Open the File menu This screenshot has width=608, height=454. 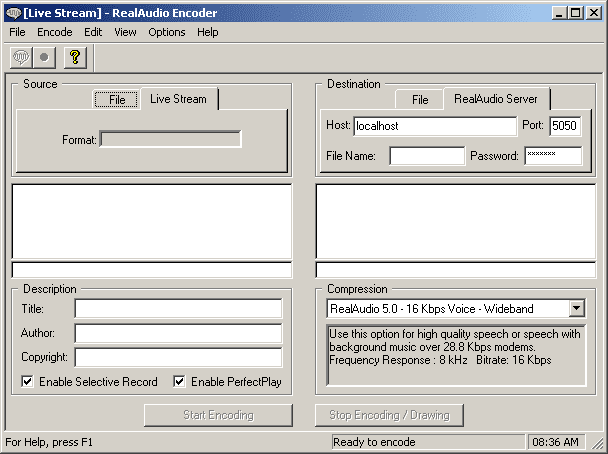pyautogui.click(x=17, y=32)
